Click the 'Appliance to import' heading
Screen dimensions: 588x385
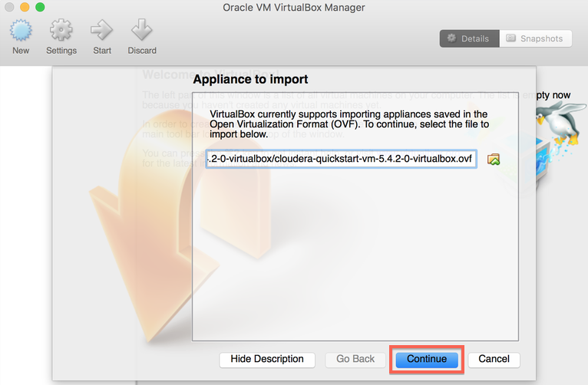click(250, 80)
